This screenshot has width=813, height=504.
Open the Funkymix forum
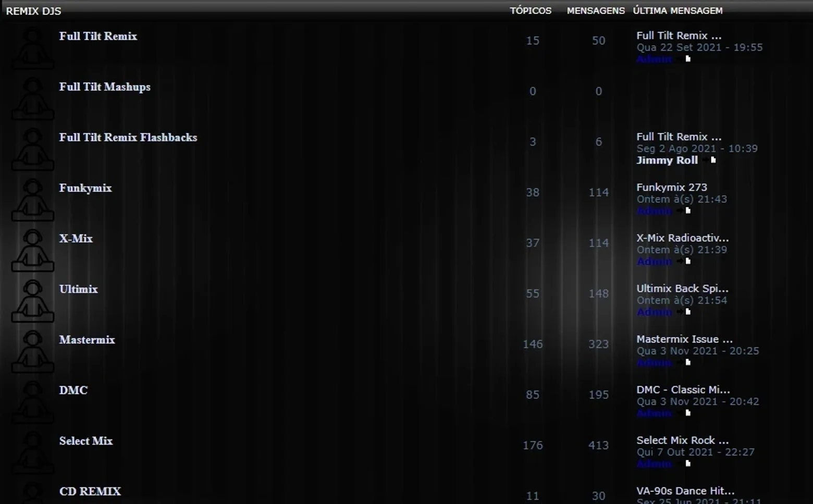click(85, 188)
